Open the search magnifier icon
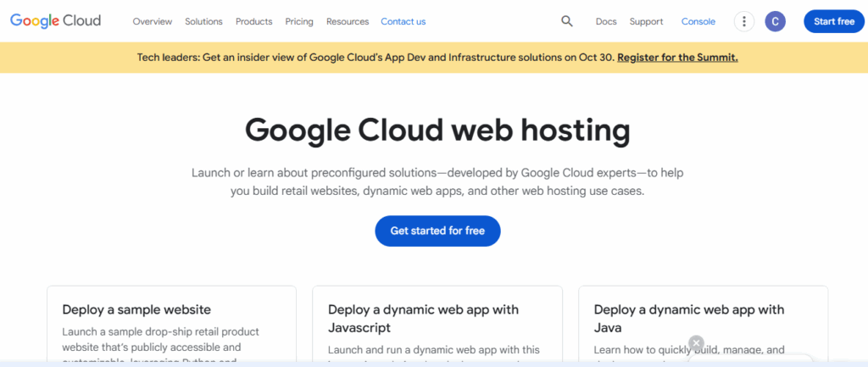868x367 pixels. point(567,21)
